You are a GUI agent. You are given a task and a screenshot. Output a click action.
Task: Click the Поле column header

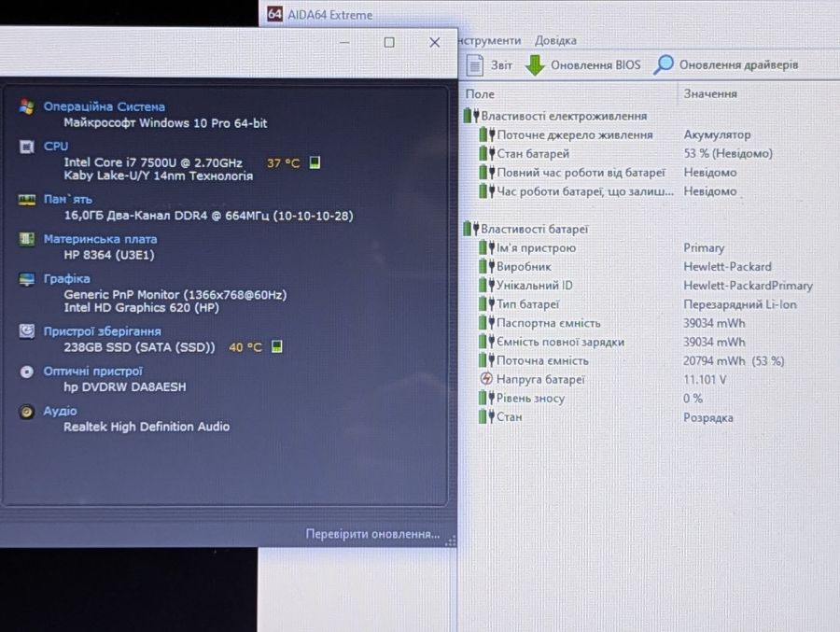[x=480, y=93]
